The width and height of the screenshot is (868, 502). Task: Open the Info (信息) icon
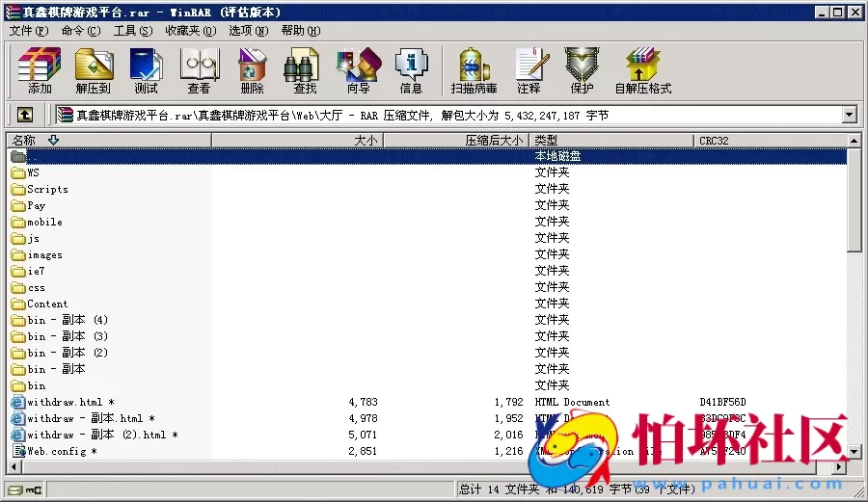411,70
